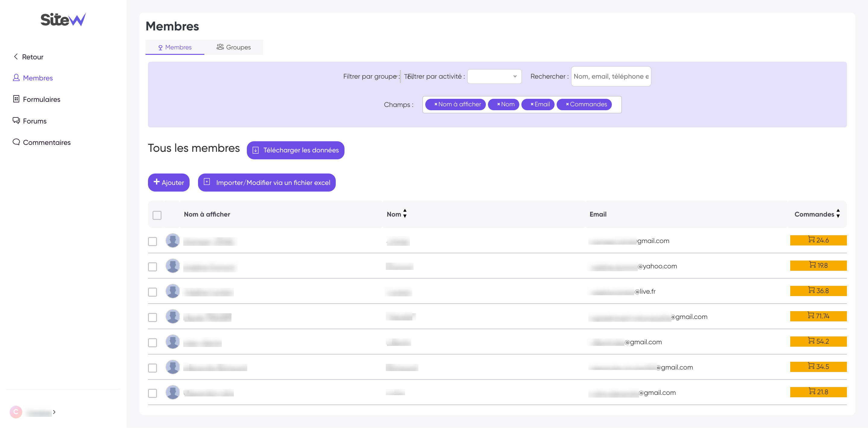Remove the 'Email' field tag

click(532, 105)
